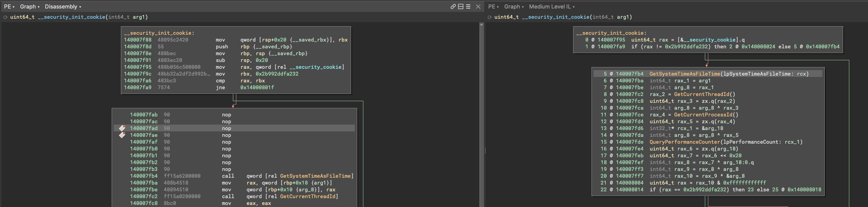Click address 140007f88 in the disassembly
868x207 pixels.
138,40
